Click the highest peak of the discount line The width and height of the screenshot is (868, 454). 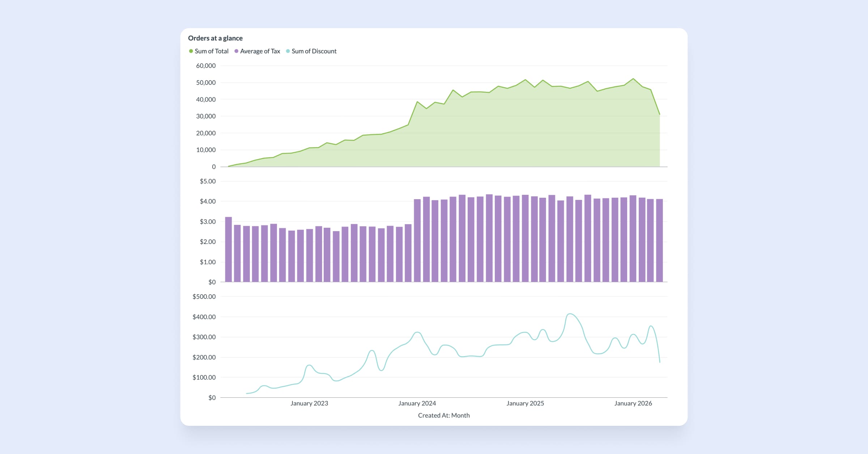(x=570, y=314)
